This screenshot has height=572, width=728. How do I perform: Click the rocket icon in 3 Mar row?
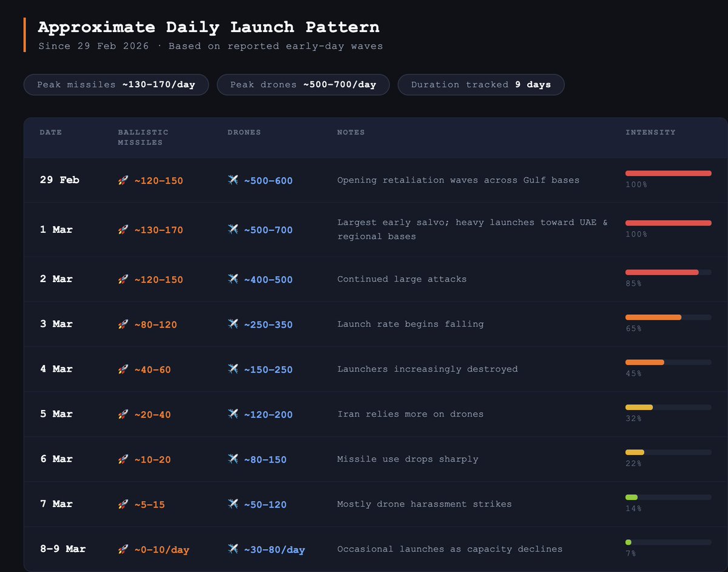tap(123, 325)
